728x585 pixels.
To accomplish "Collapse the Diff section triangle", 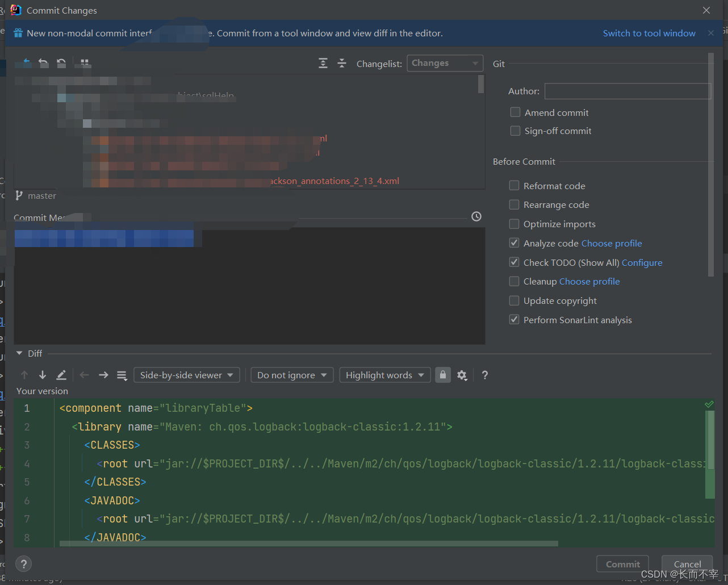I will 19,353.
